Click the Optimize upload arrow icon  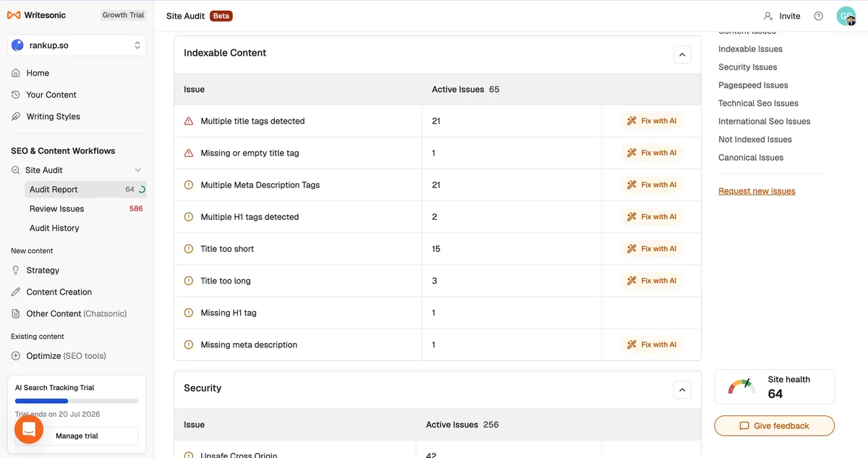16,356
